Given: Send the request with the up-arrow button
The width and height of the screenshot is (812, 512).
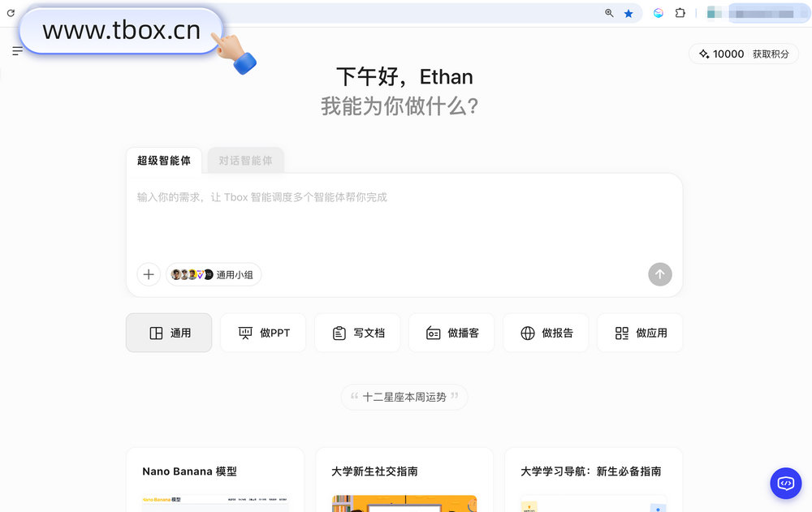Looking at the screenshot, I should coord(659,274).
